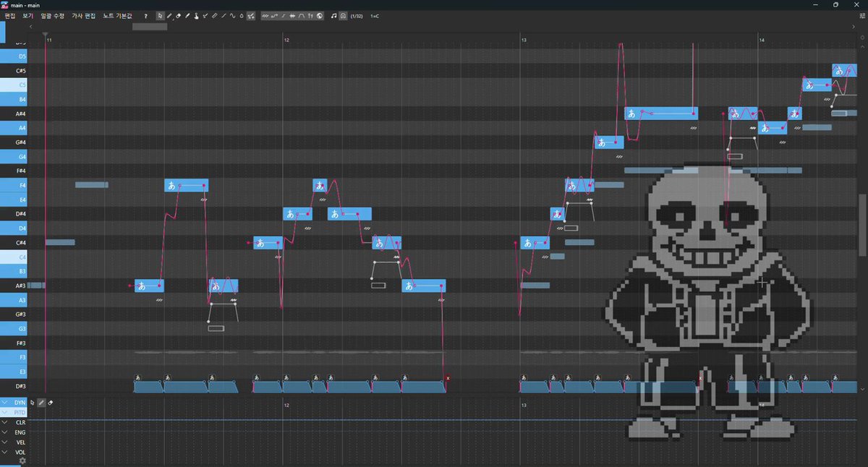
Task: Click the C4 piano key
Action: 13,257
